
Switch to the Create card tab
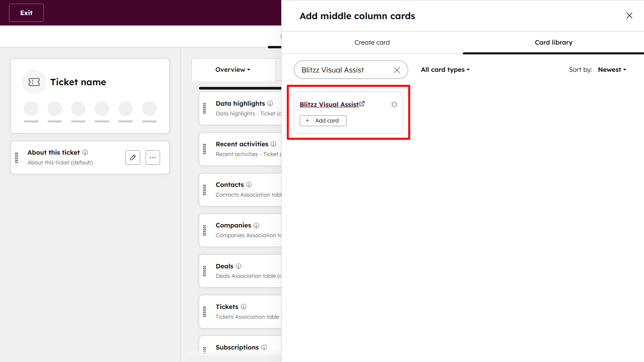372,43
